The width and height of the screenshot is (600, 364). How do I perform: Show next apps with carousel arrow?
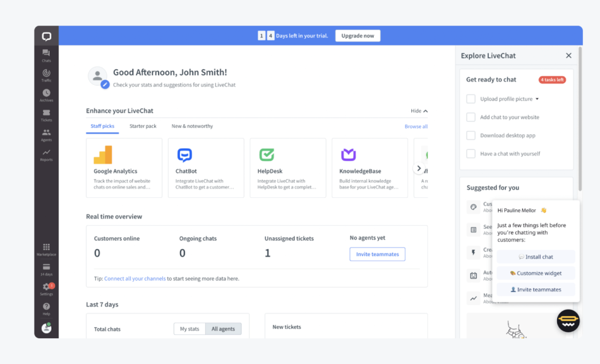coord(419,168)
